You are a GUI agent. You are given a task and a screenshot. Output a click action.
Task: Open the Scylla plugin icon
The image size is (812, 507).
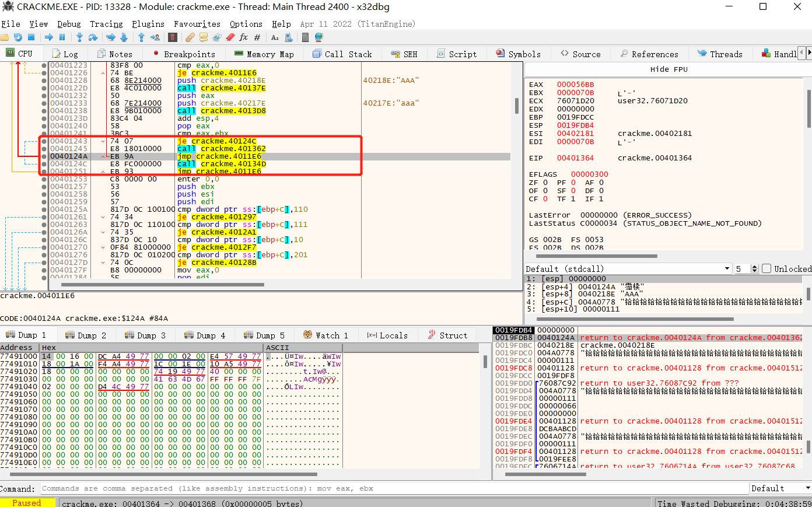[173, 37]
